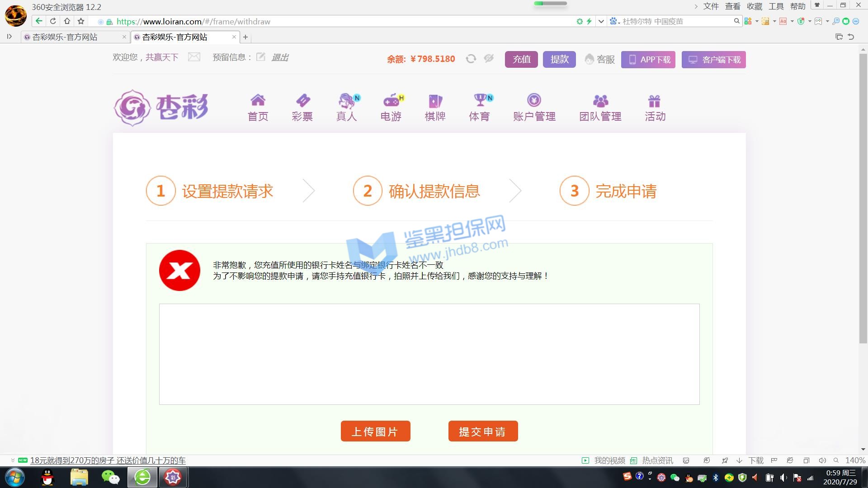Switch to the first 杏彩娱乐 tab
This screenshot has width=868, height=488.
65,37
